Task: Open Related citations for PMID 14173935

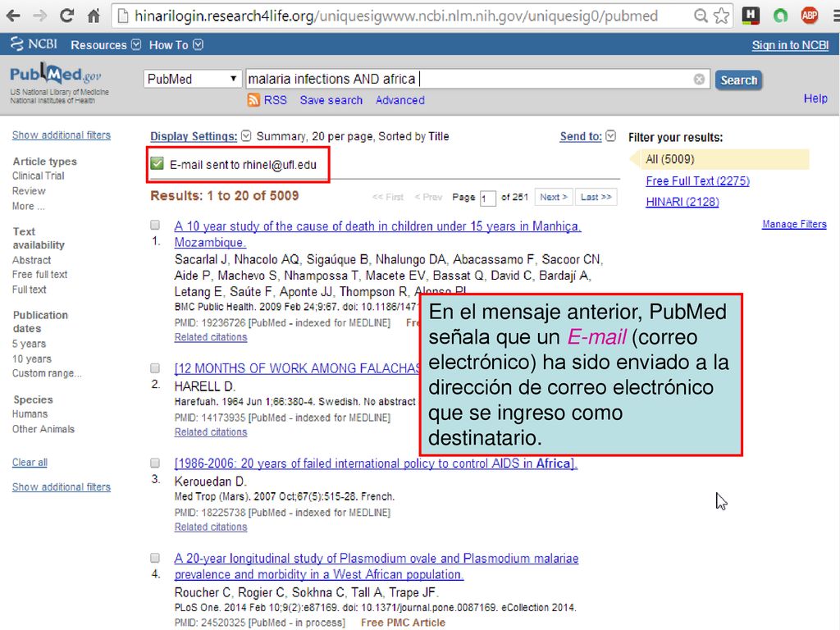Action: [211, 431]
